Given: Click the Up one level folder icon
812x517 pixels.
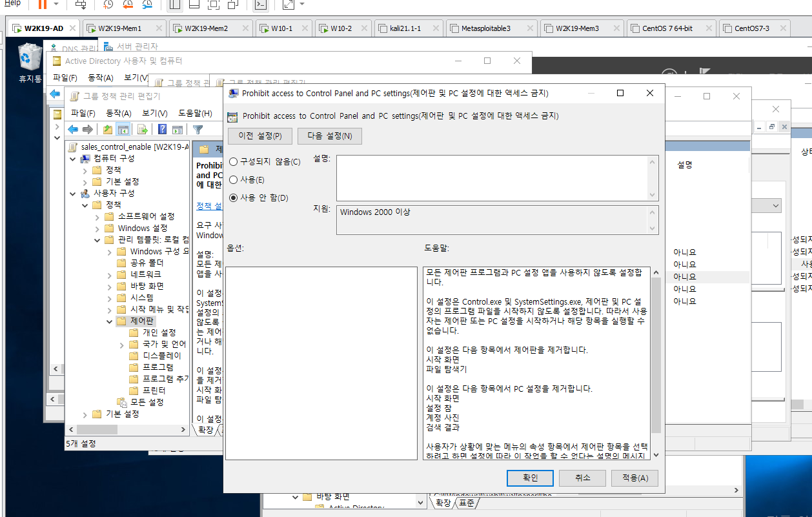Looking at the screenshot, I should 108,129.
